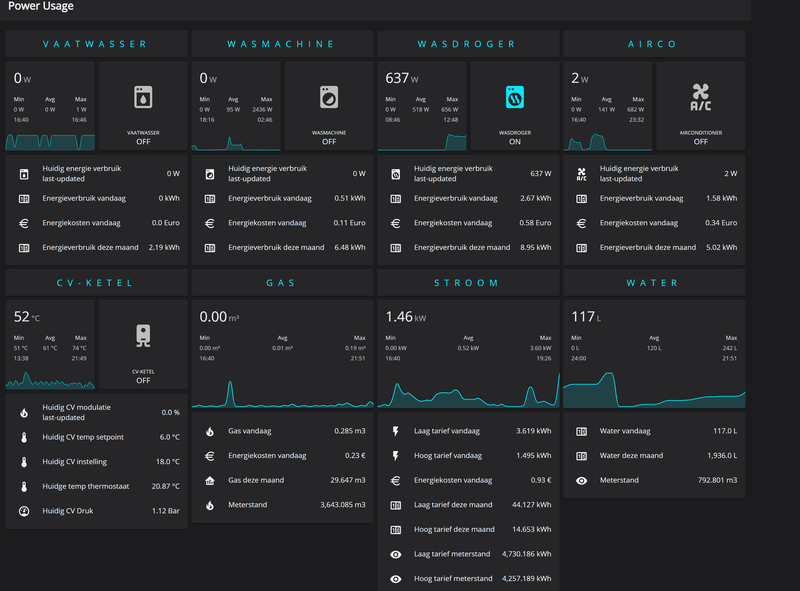Click the Power Usage page title

click(x=41, y=6)
